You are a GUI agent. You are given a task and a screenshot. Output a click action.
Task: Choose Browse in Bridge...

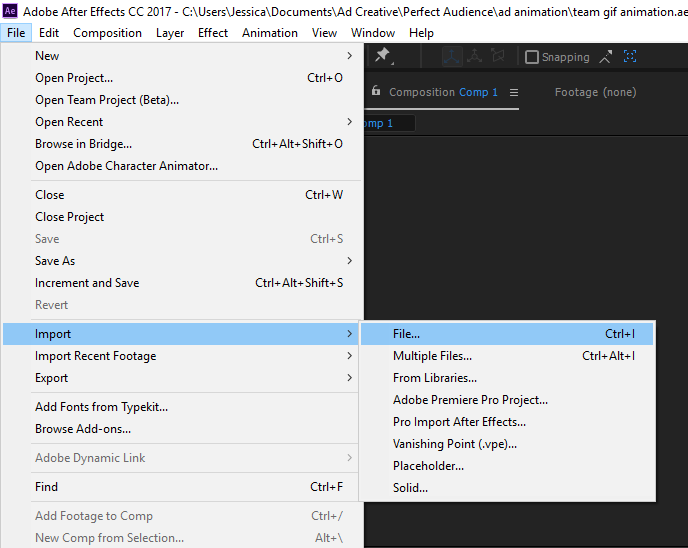182,143
